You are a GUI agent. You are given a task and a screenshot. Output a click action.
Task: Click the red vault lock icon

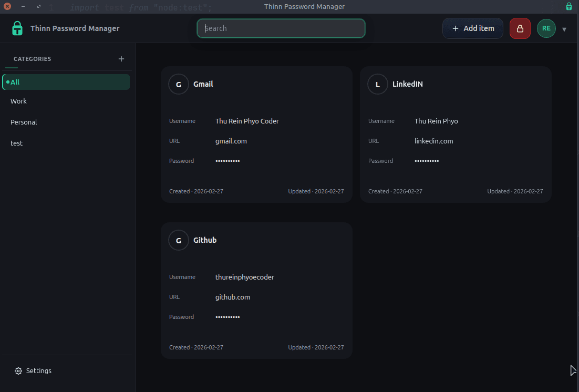520,28
